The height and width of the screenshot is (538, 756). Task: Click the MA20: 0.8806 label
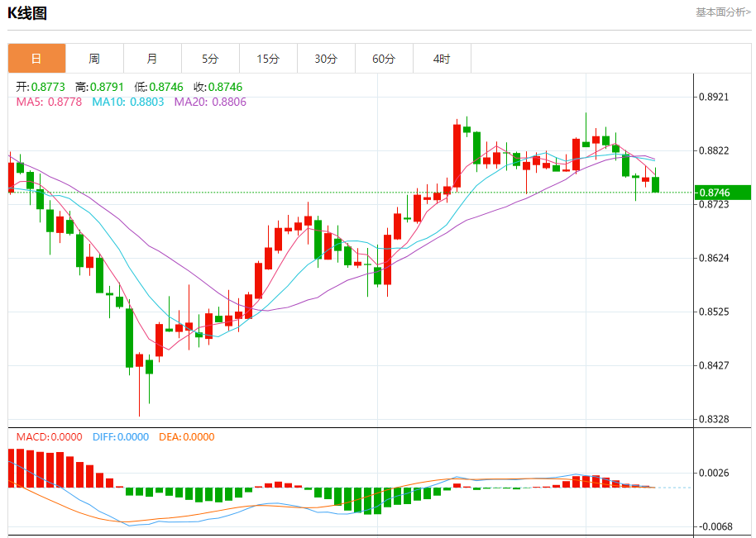(210, 102)
